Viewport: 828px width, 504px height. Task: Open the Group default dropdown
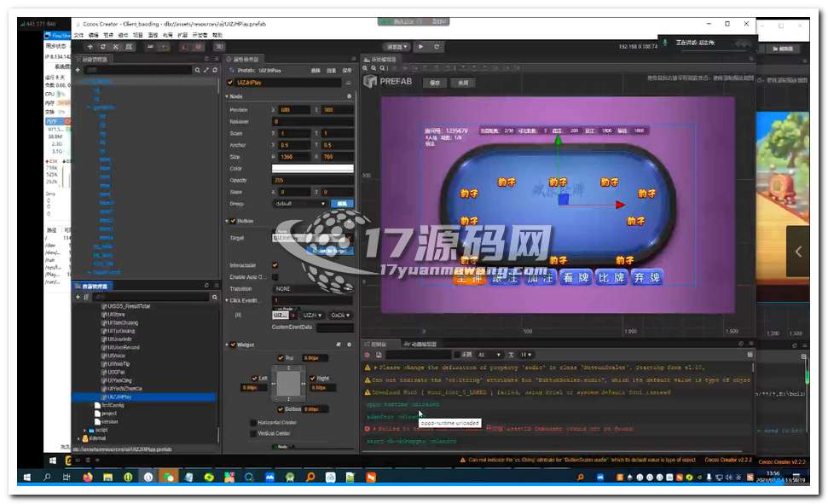pyautogui.click(x=300, y=204)
